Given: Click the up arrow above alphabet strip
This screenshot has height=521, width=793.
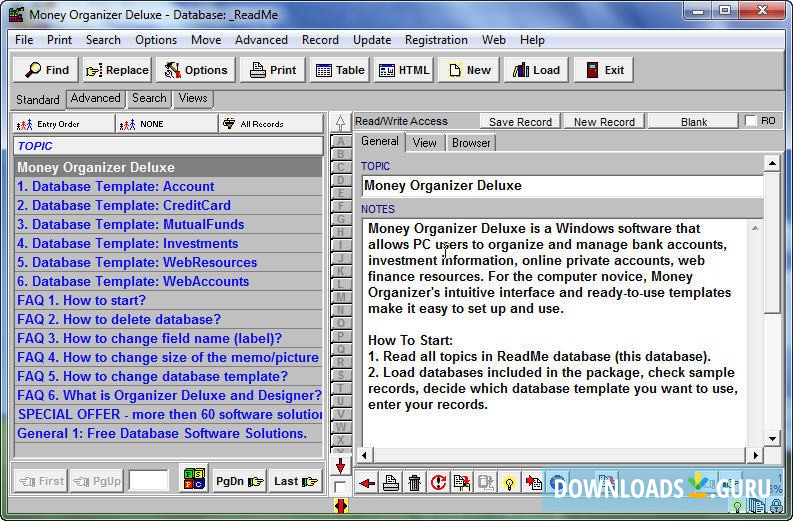Looking at the screenshot, I should pyautogui.click(x=340, y=122).
